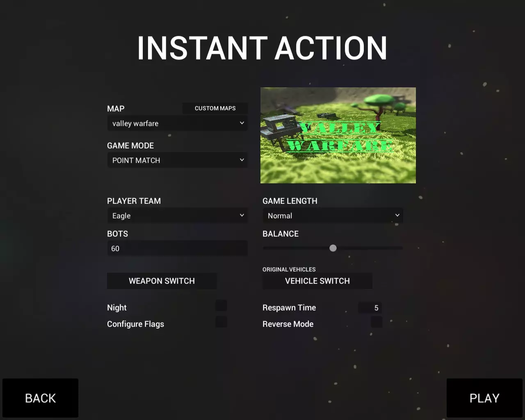Open Custom Maps
This screenshot has height=420, width=525.
coord(215,108)
